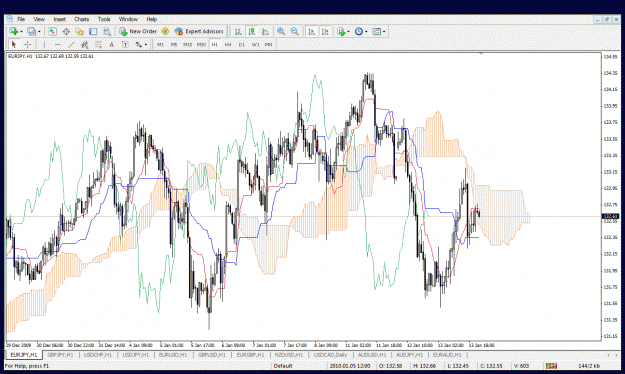The image size is (625, 374).
Task: Click the chart shift triangle marker atop chart
Action: [x=481, y=53]
